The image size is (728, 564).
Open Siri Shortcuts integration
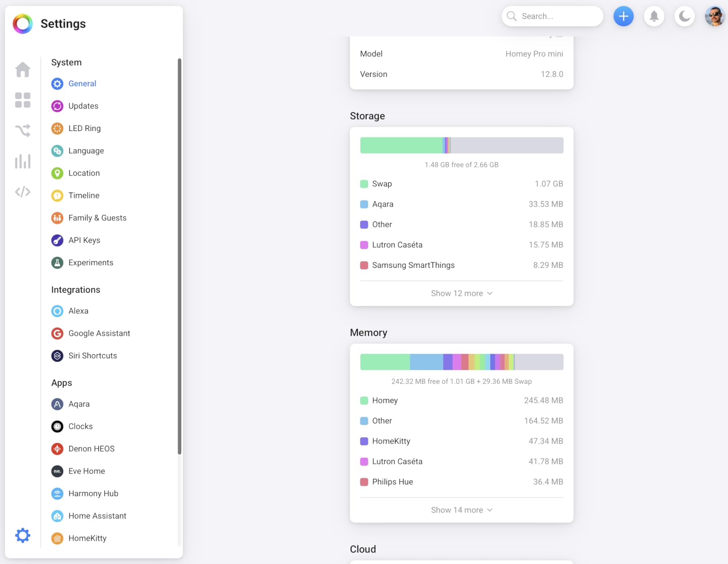pyautogui.click(x=92, y=356)
